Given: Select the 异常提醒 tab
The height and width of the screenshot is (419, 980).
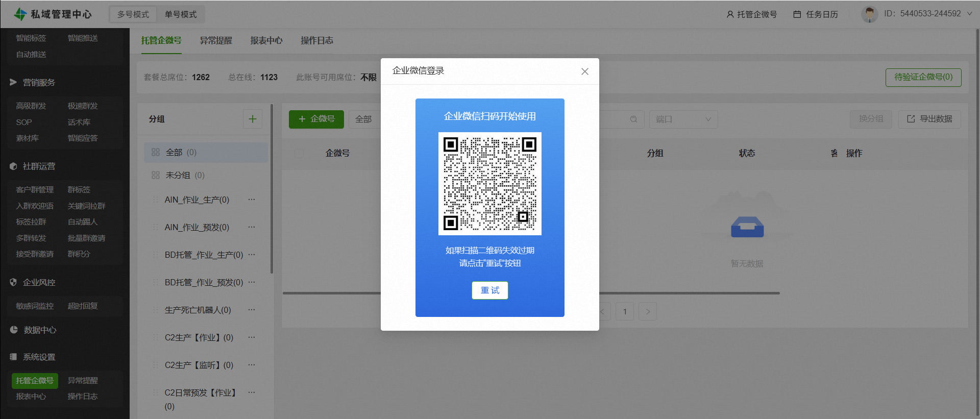Looking at the screenshot, I should (216, 40).
